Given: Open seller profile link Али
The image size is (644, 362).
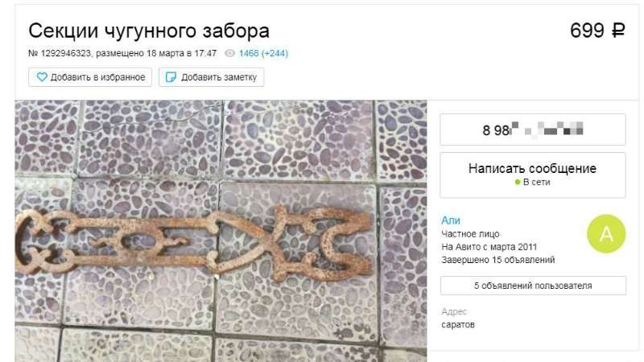Looking at the screenshot, I should 451,220.
